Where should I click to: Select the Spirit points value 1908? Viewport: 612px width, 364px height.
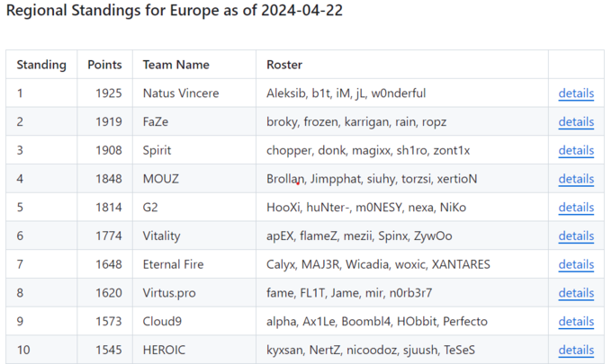(x=107, y=150)
